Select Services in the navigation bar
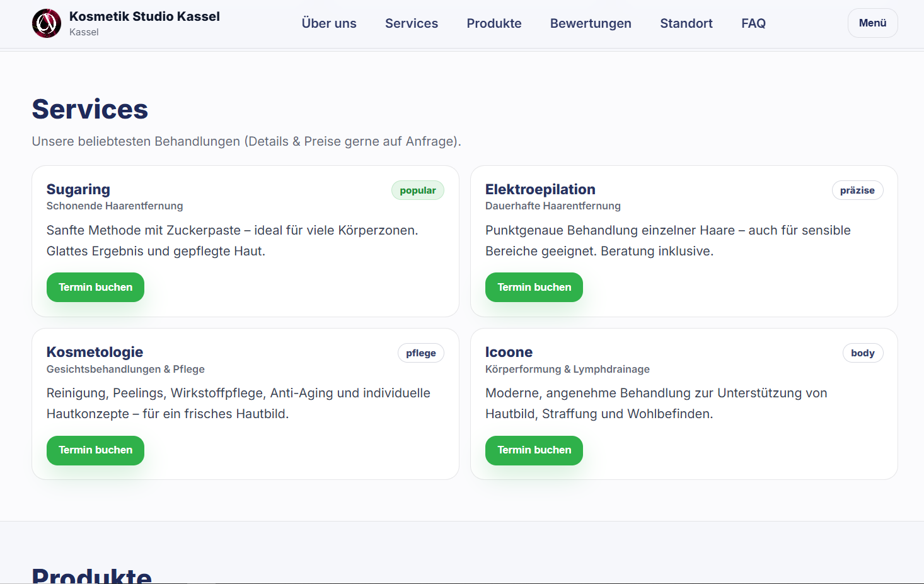This screenshot has height=584, width=924. [x=411, y=23]
